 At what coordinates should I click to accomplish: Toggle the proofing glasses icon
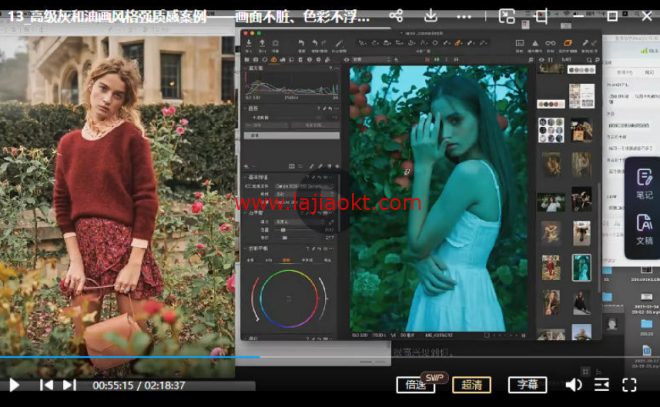click(550, 43)
